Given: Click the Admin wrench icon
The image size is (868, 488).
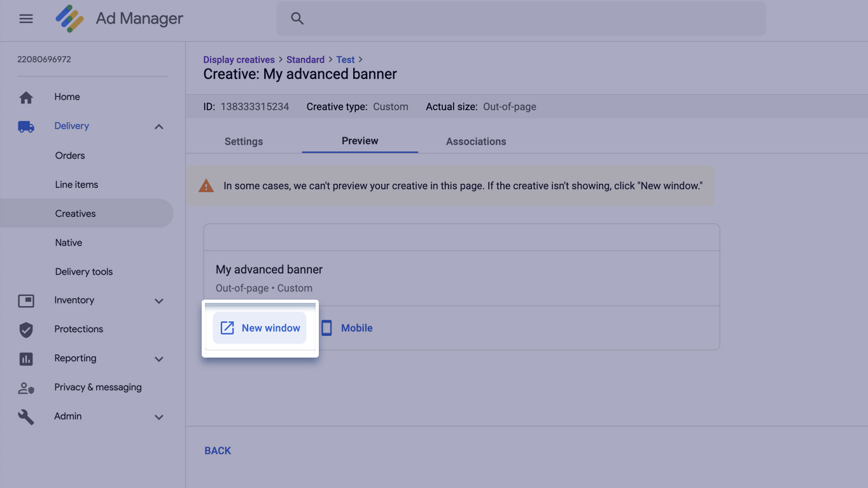Looking at the screenshot, I should click(26, 417).
